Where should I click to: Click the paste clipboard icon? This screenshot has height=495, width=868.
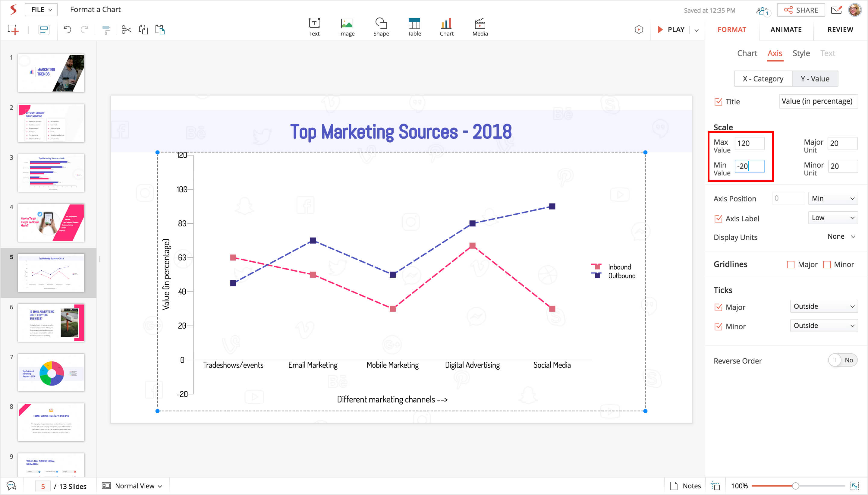click(160, 30)
